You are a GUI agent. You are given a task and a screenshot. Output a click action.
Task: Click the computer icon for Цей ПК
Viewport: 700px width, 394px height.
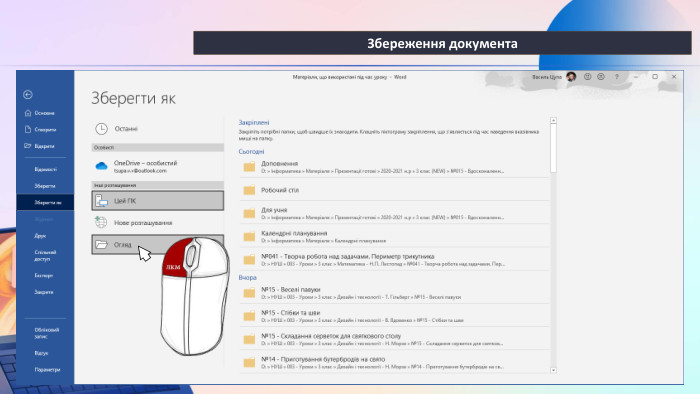point(101,201)
